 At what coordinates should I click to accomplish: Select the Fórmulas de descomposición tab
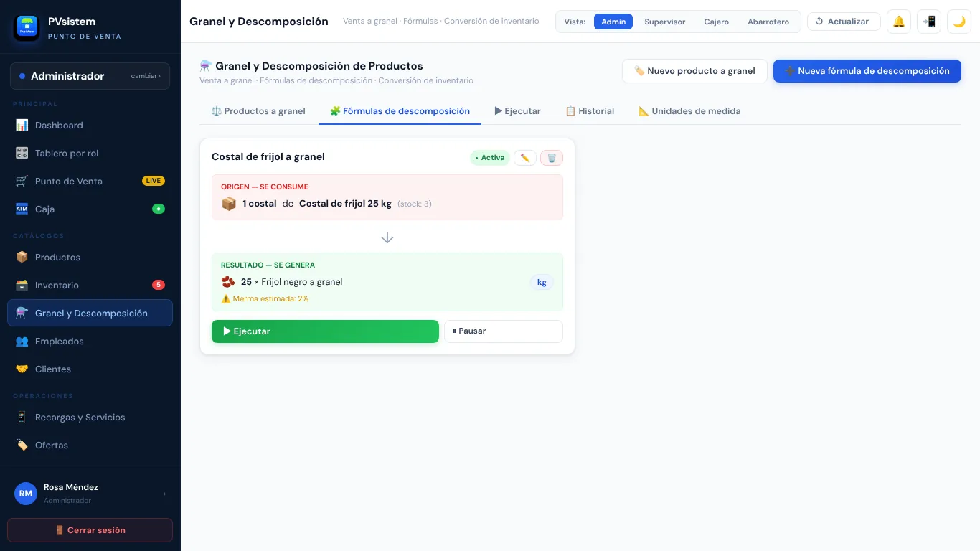[400, 111]
